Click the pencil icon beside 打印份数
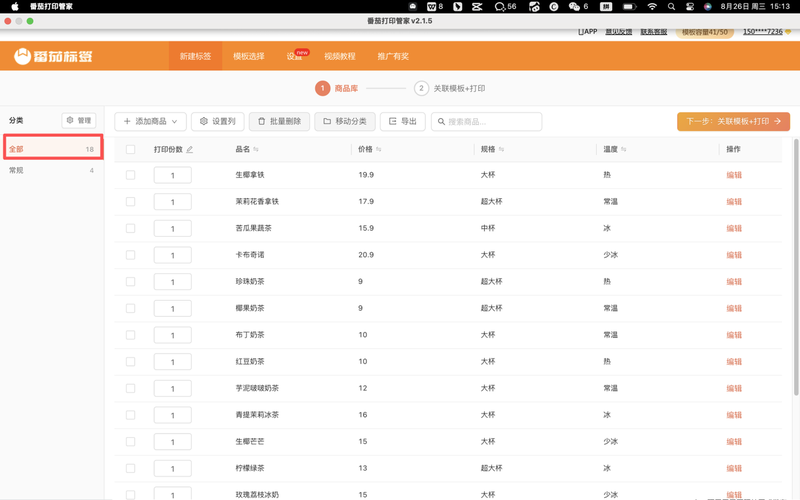The image size is (800, 500). (x=190, y=149)
